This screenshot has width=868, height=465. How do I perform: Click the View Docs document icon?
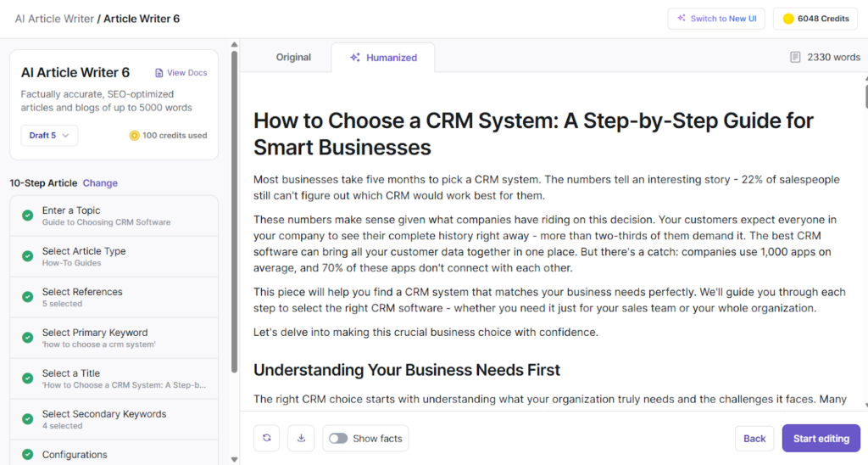pos(159,73)
